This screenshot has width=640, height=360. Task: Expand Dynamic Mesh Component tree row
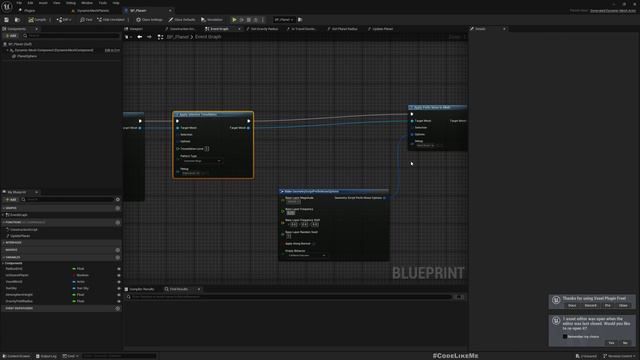click(7, 50)
